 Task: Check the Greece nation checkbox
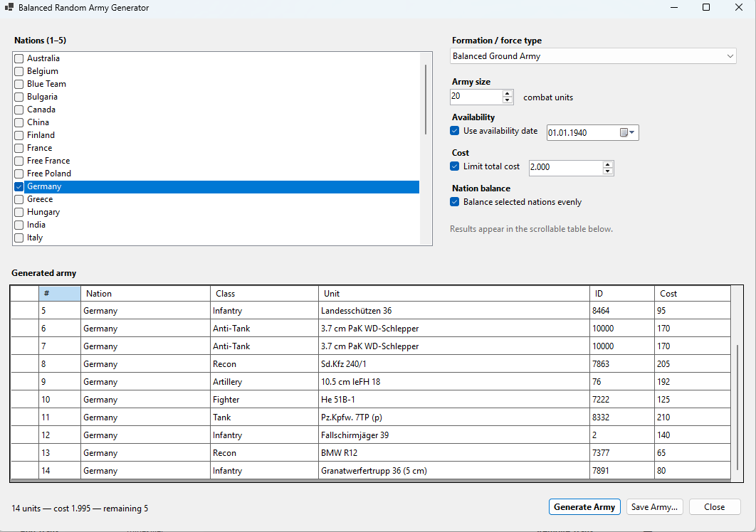pos(19,199)
